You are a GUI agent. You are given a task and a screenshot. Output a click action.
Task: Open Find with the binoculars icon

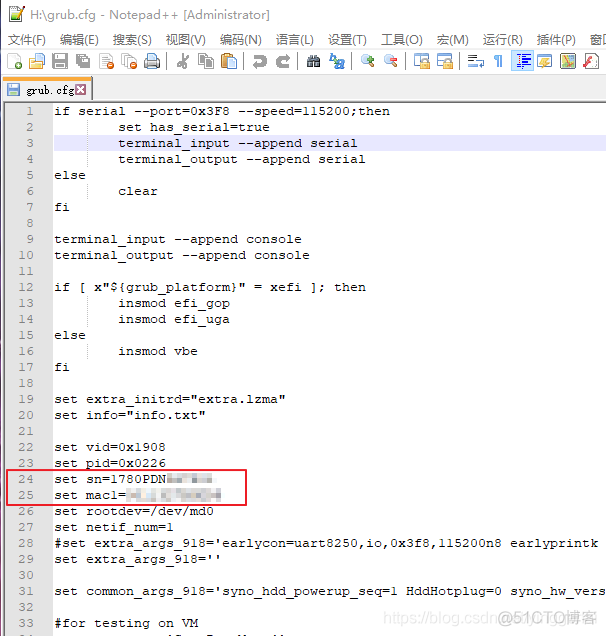(x=313, y=62)
